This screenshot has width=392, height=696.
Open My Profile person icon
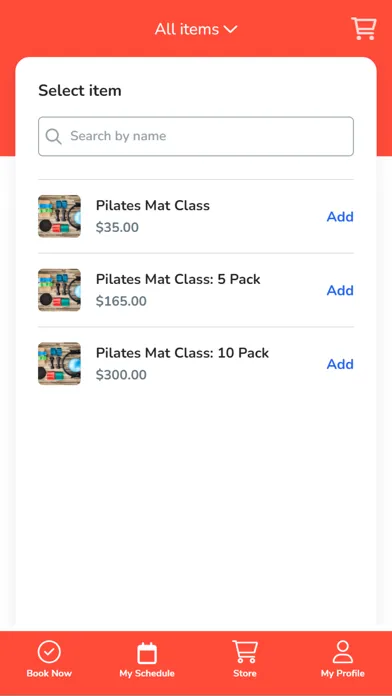coord(343,652)
